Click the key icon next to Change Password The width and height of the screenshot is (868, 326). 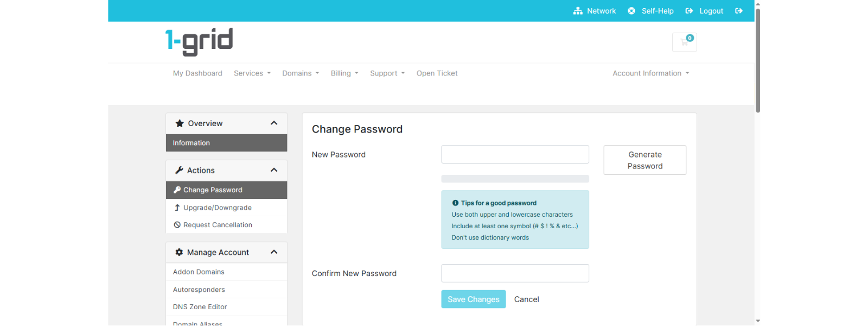pyautogui.click(x=177, y=190)
